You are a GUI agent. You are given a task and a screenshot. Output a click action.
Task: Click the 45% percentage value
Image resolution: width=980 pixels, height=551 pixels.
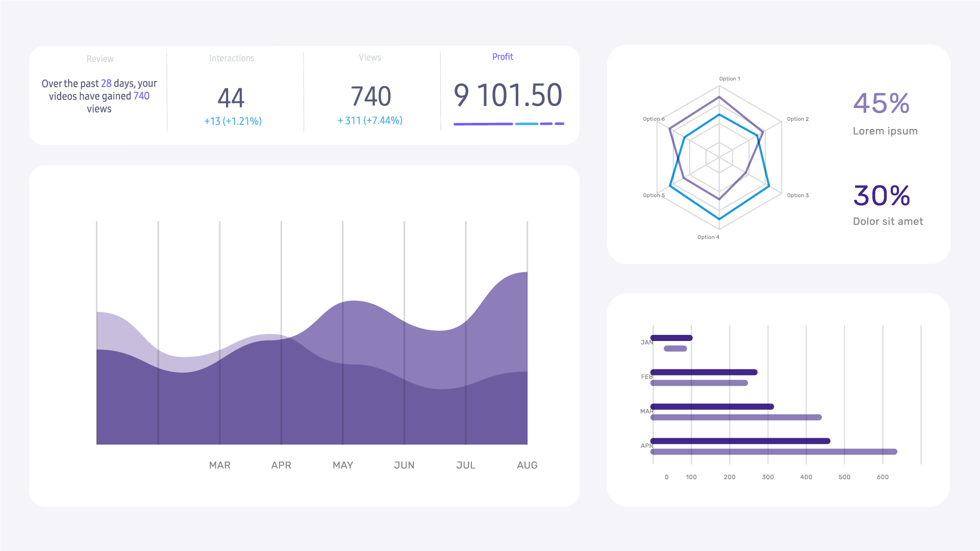click(882, 103)
